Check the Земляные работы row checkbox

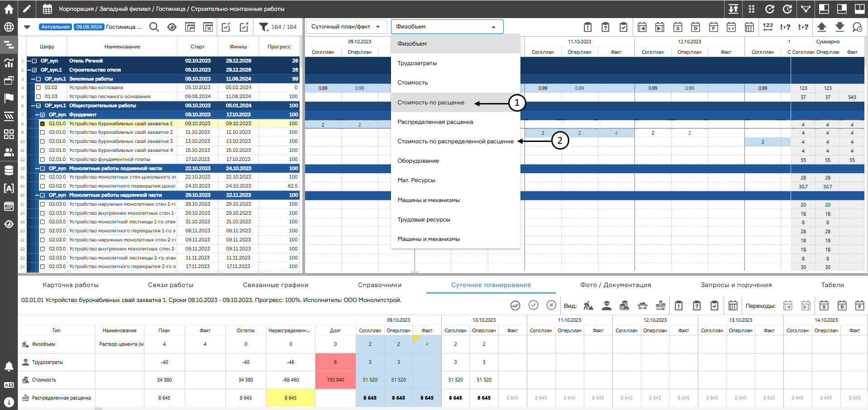pos(38,79)
